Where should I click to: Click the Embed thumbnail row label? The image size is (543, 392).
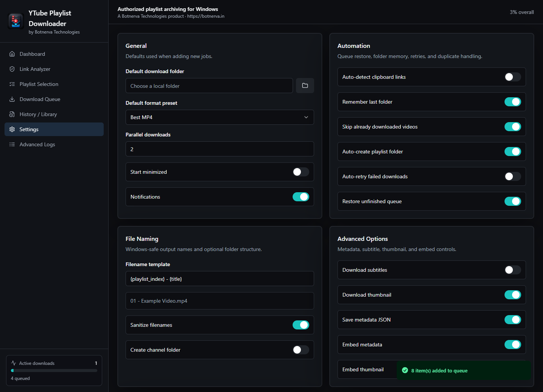pos(363,369)
